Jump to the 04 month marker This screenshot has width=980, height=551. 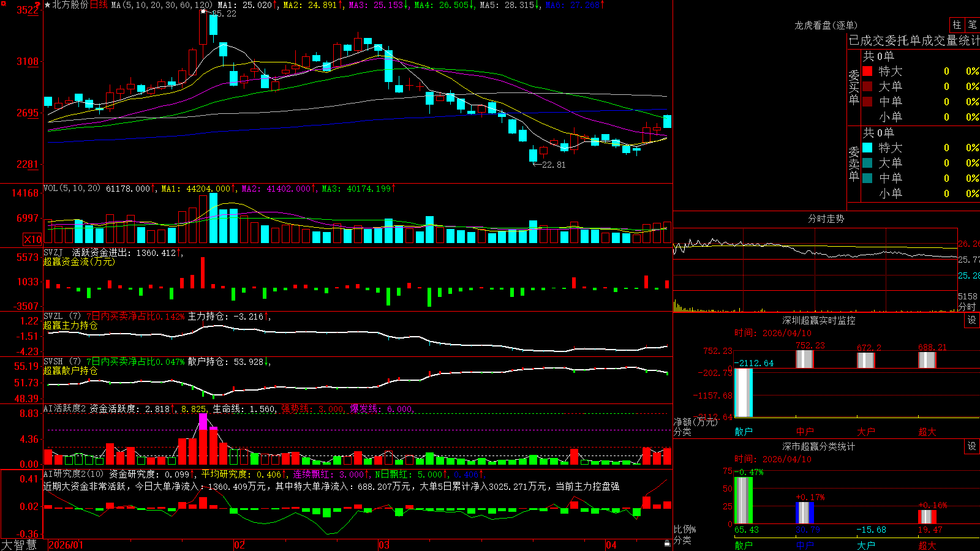[611, 545]
